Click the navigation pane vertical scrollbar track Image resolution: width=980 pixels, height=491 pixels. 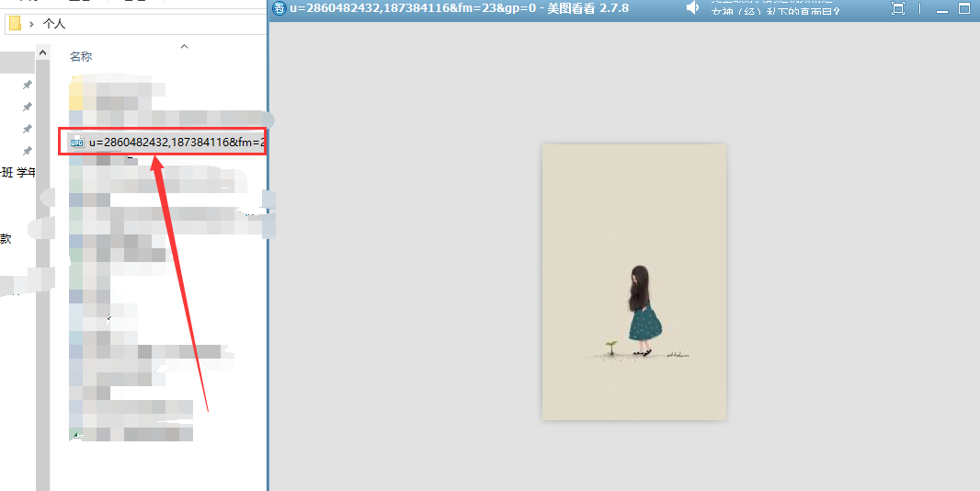[x=42, y=276]
